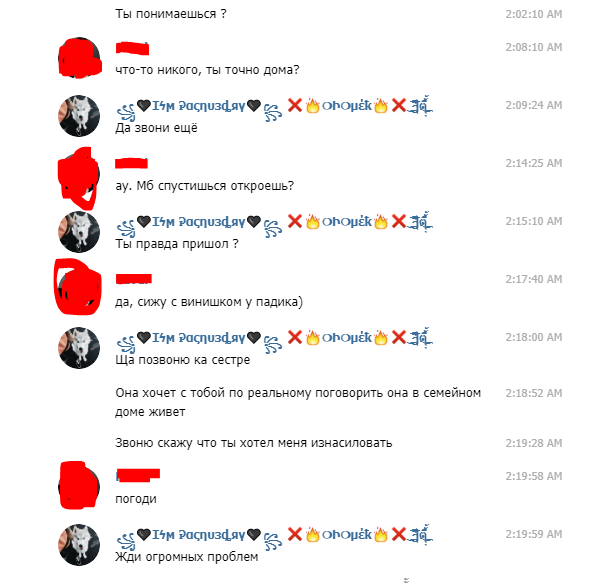Click redacted name above "ау. Мб спустишься откроешь?"

click(131, 163)
